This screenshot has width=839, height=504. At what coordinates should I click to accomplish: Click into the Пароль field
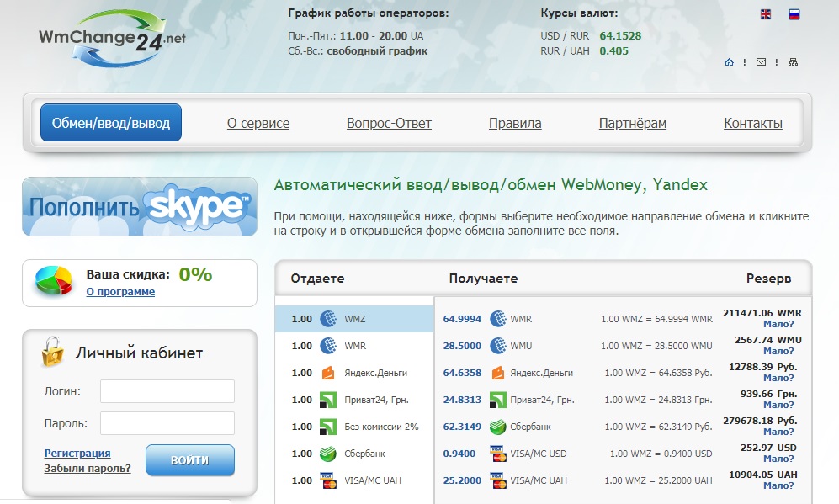[167, 423]
